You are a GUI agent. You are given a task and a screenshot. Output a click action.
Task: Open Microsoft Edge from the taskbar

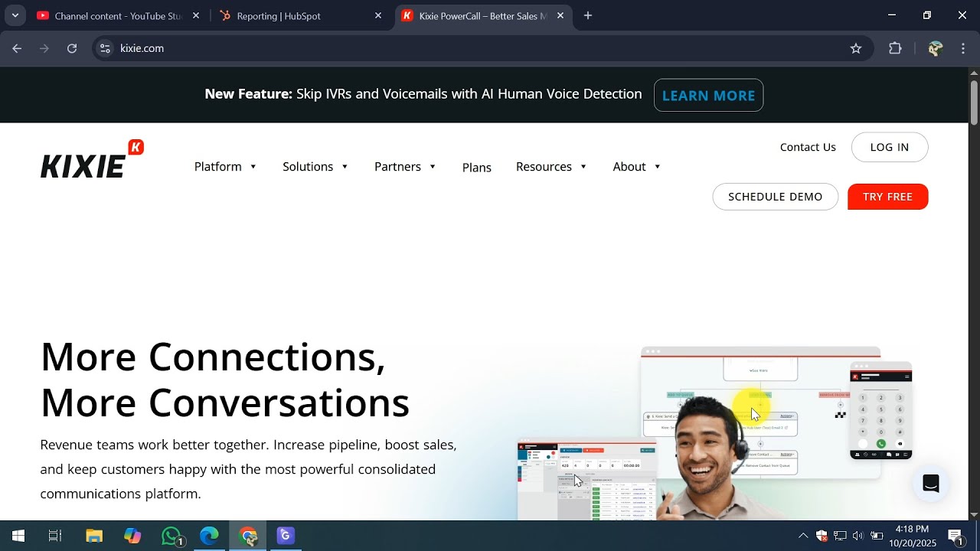pos(209,536)
